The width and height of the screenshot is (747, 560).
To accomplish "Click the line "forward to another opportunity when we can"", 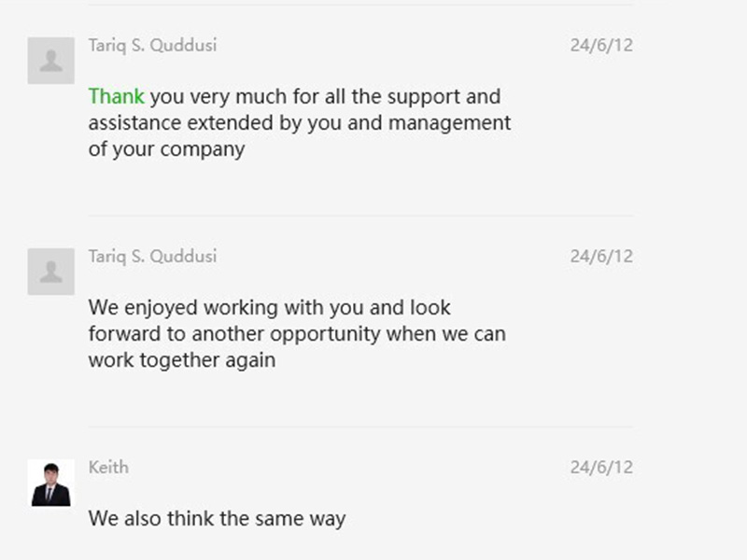I will click(297, 333).
